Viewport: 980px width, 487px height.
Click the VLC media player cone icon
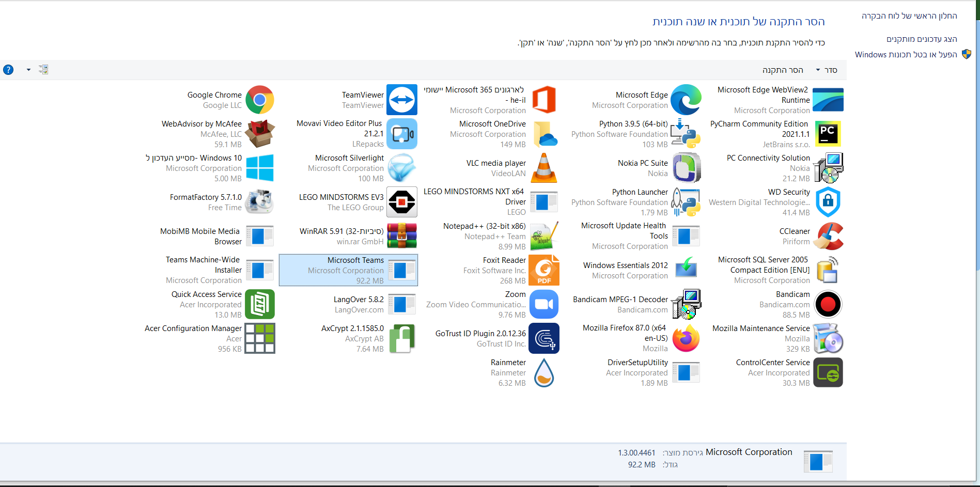tap(544, 168)
